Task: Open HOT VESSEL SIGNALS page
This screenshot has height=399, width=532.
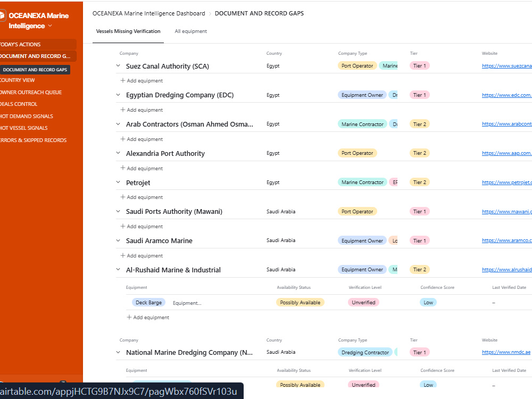Action: 24,128
